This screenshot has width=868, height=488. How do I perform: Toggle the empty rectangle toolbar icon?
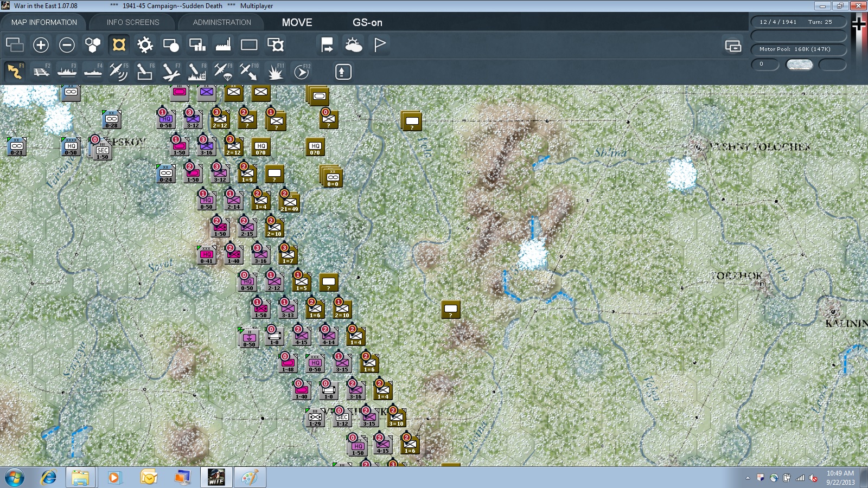249,45
